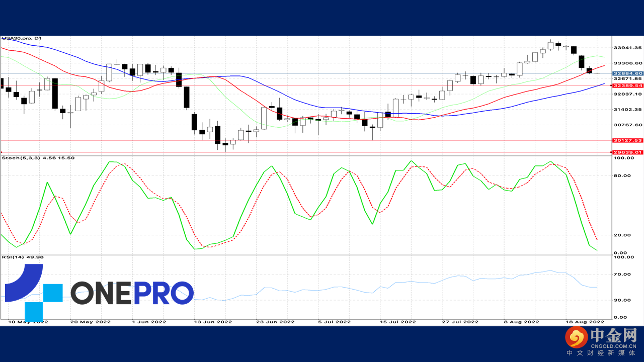
Task: Click the Stoch panel 80.00 axis label
Action: (622, 175)
